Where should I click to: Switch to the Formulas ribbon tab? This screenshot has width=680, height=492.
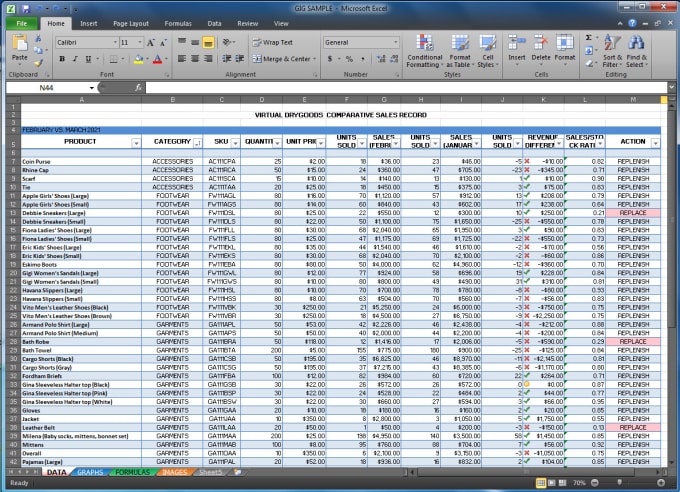(178, 23)
